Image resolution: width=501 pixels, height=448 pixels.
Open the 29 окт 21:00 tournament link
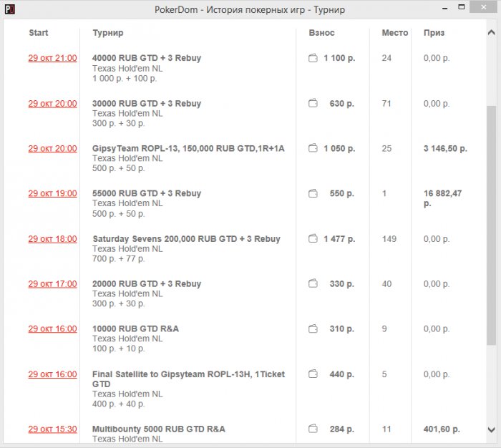coord(52,59)
